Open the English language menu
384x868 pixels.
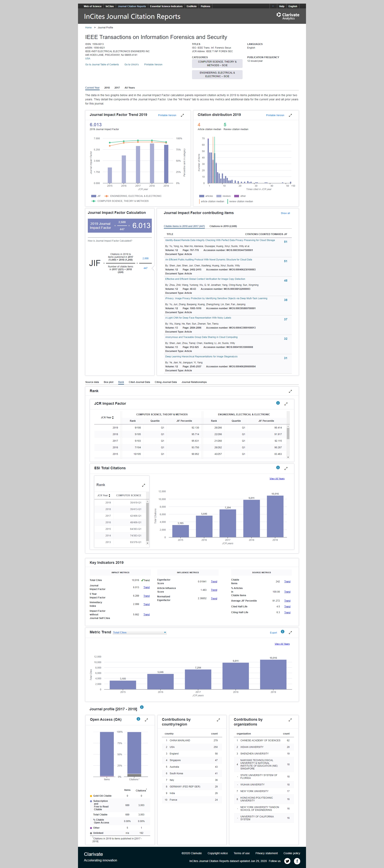[293, 6]
